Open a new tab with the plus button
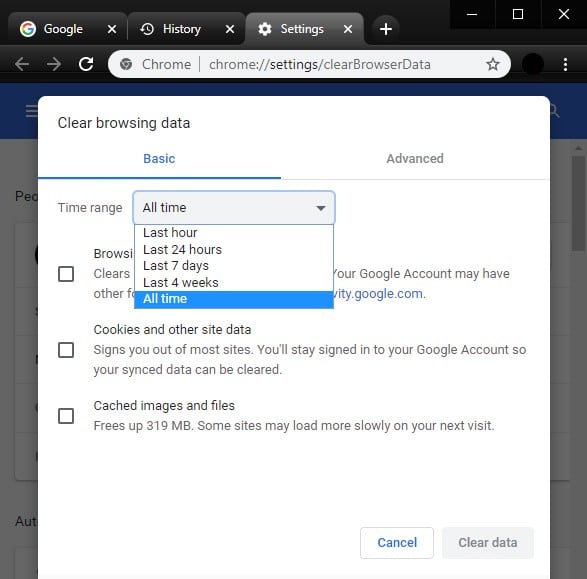Viewport: 587px width, 579px height. 386,29
